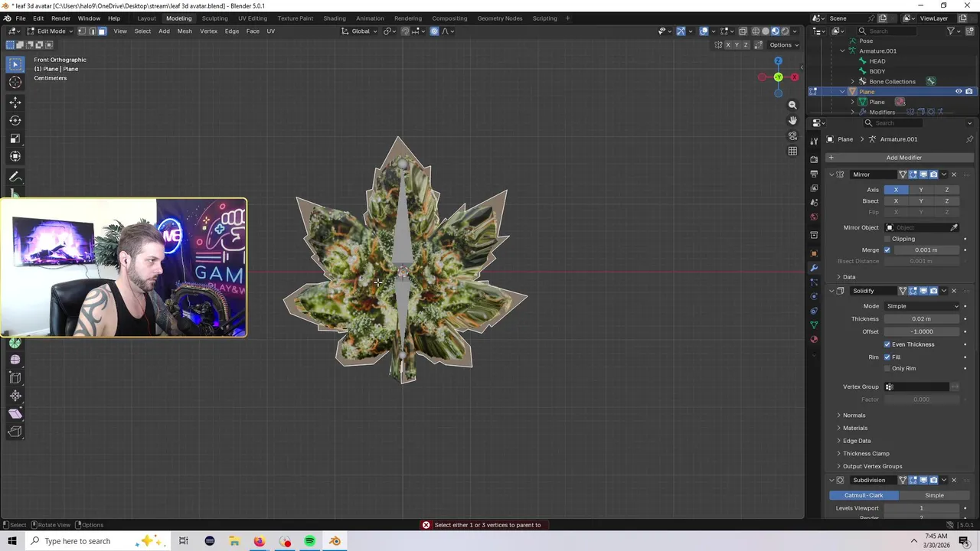This screenshot has width=980, height=551.
Task: Open Global transform orientation dropdown
Action: 361,31
